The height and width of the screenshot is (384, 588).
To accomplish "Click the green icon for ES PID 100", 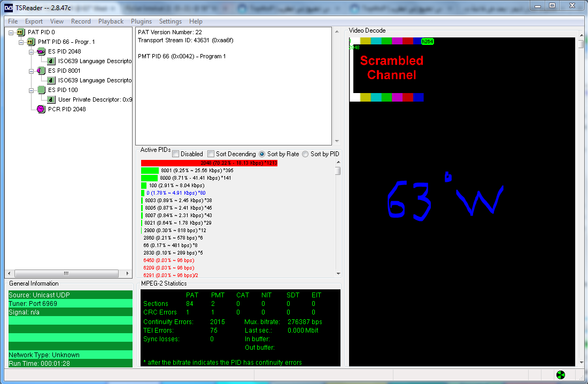I will tap(41, 90).
